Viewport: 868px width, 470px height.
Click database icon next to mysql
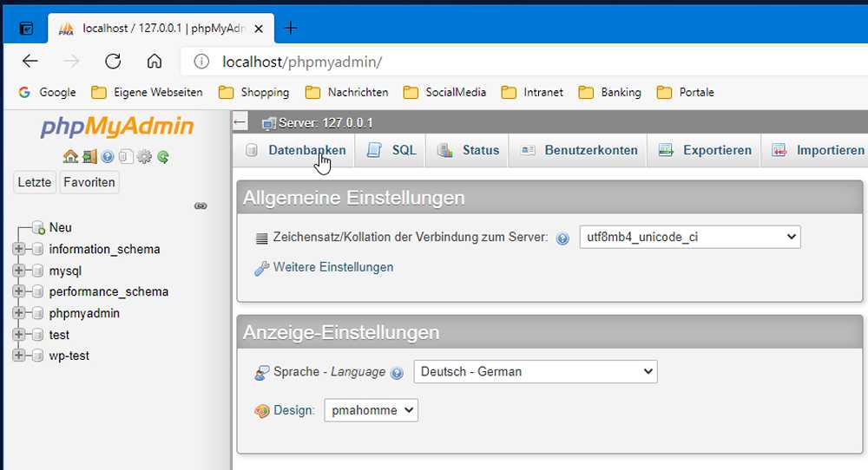tap(37, 271)
